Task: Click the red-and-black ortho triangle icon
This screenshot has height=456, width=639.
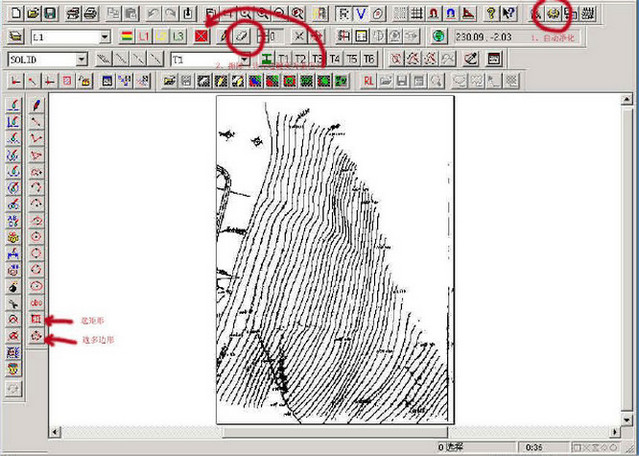Action: [469, 14]
